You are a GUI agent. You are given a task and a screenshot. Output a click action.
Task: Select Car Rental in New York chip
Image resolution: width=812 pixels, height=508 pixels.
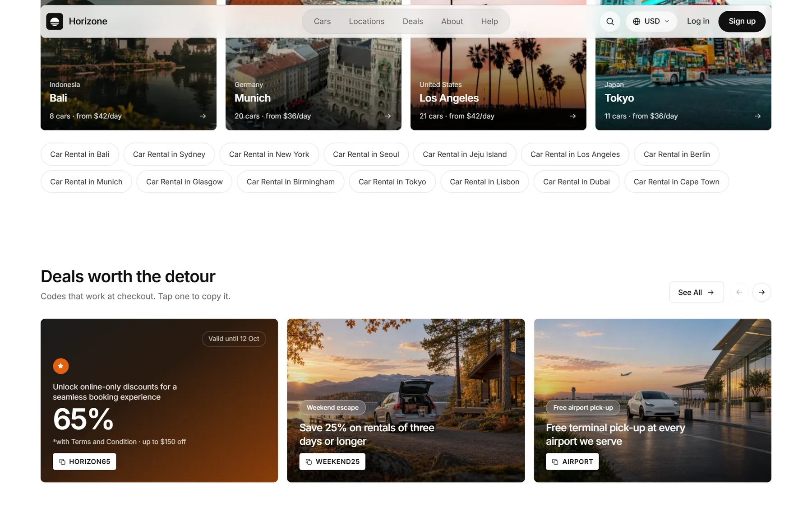tap(269, 154)
